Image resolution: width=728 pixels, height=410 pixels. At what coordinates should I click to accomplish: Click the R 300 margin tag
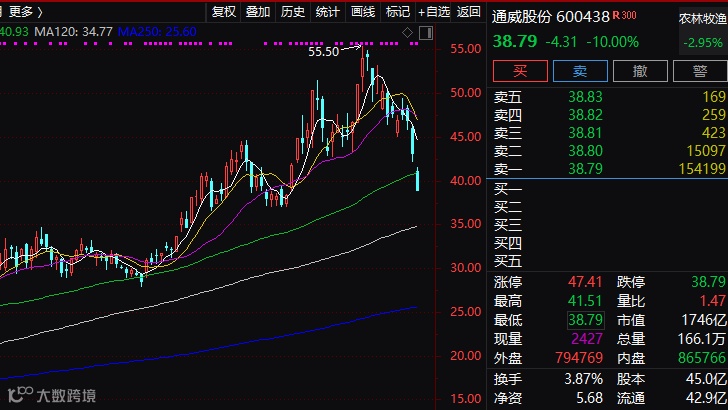pyautogui.click(x=624, y=15)
